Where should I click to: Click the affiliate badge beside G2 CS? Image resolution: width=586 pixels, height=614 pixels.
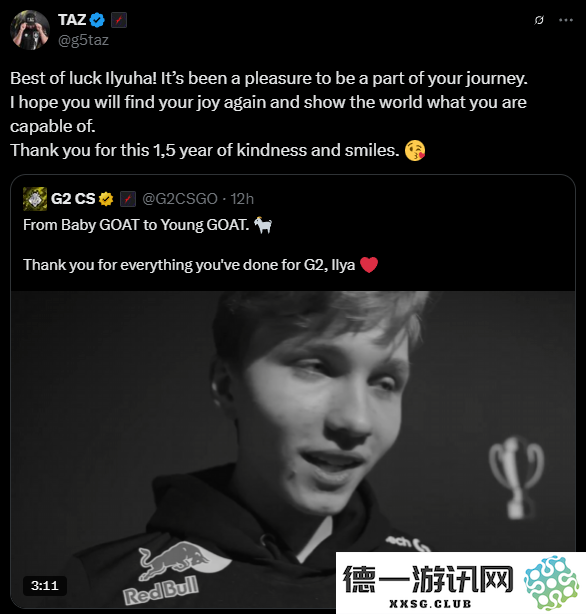(x=128, y=199)
